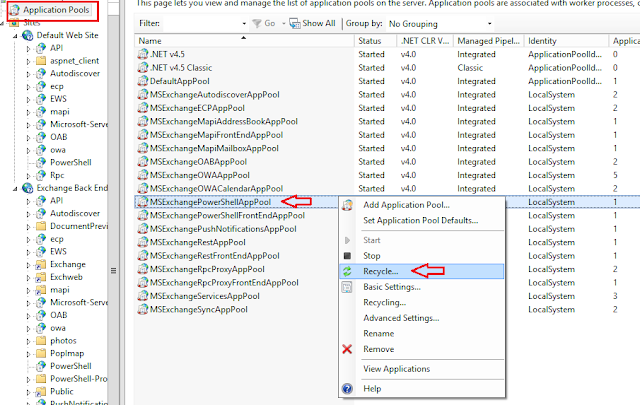
Task: Click the Go filter icon
Action: point(257,24)
